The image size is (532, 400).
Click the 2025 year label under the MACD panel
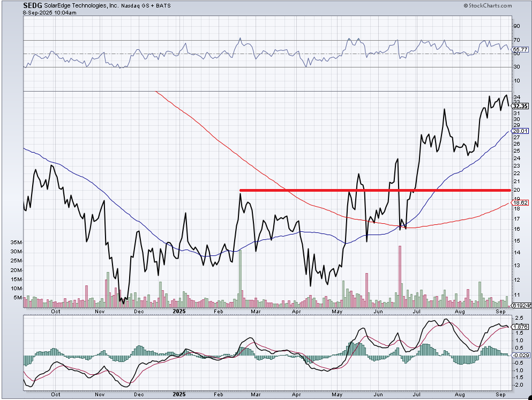coord(179,394)
